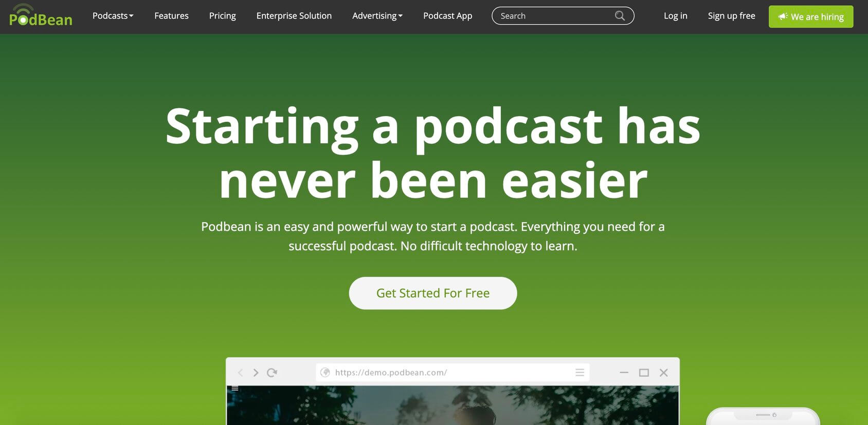Viewport: 868px width, 425px height.
Task: Go to Enterprise Solution
Action: (294, 16)
